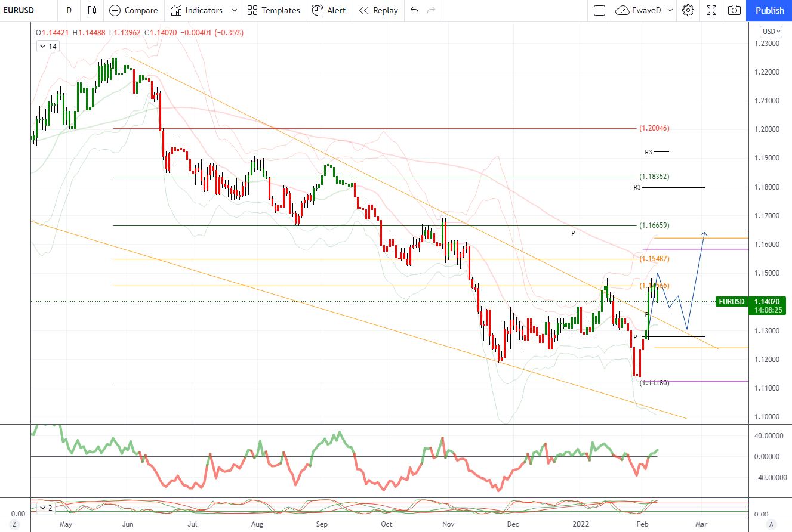Image resolution: width=792 pixels, height=532 pixels.
Task: Click the Compare symbol button
Action: [134, 10]
